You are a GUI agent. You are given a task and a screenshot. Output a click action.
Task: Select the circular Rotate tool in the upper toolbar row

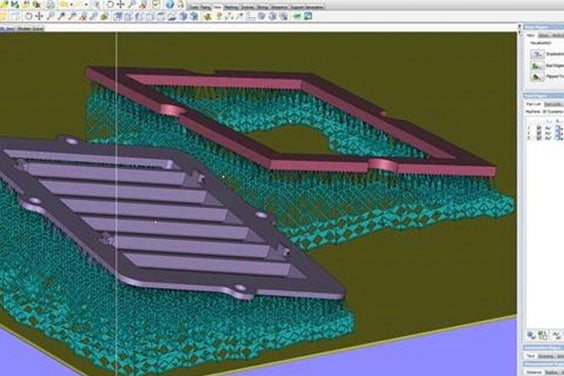110,4
